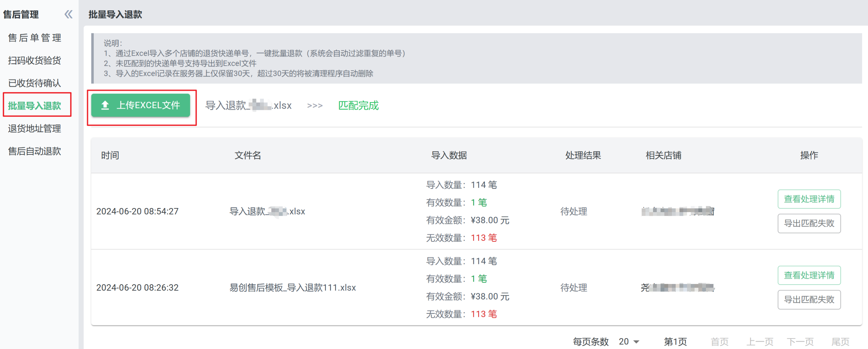The image size is (868, 349).
Task: Open 批量导入退款 sidebar item
Action: click(x=34, y=106)
